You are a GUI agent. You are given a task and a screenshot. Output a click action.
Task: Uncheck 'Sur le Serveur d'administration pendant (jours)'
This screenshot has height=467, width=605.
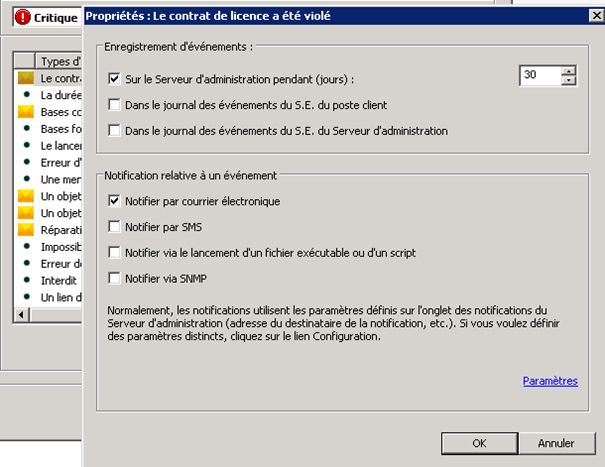point(115,78)
